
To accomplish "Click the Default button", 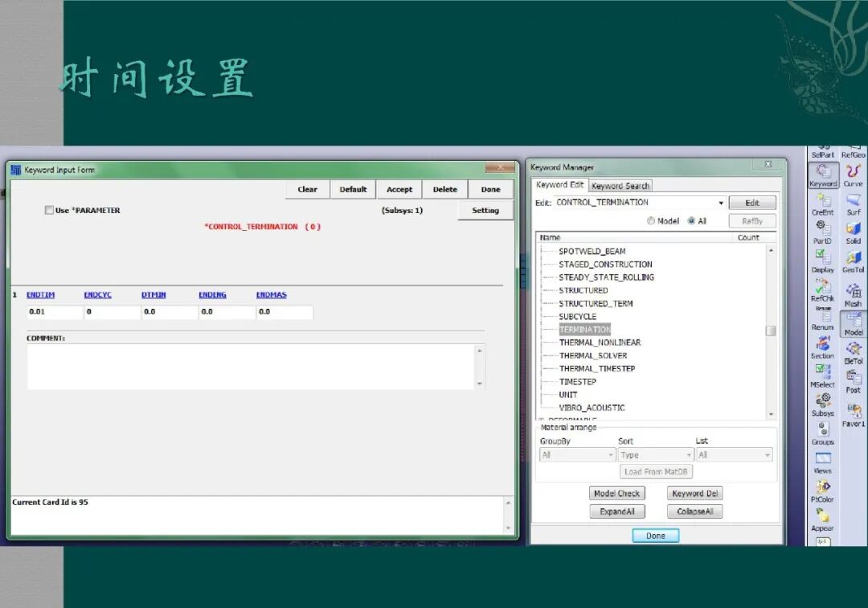I will coord(353,189).
